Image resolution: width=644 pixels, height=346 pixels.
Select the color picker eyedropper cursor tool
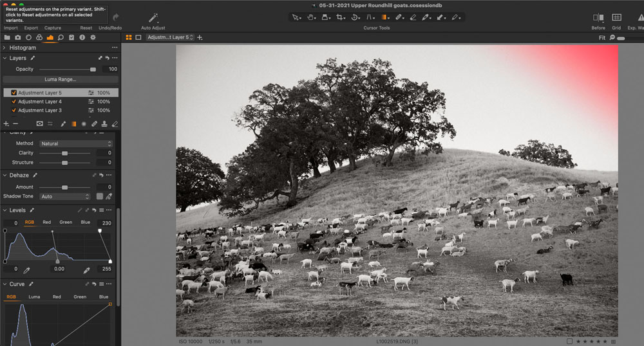(426, 17)
